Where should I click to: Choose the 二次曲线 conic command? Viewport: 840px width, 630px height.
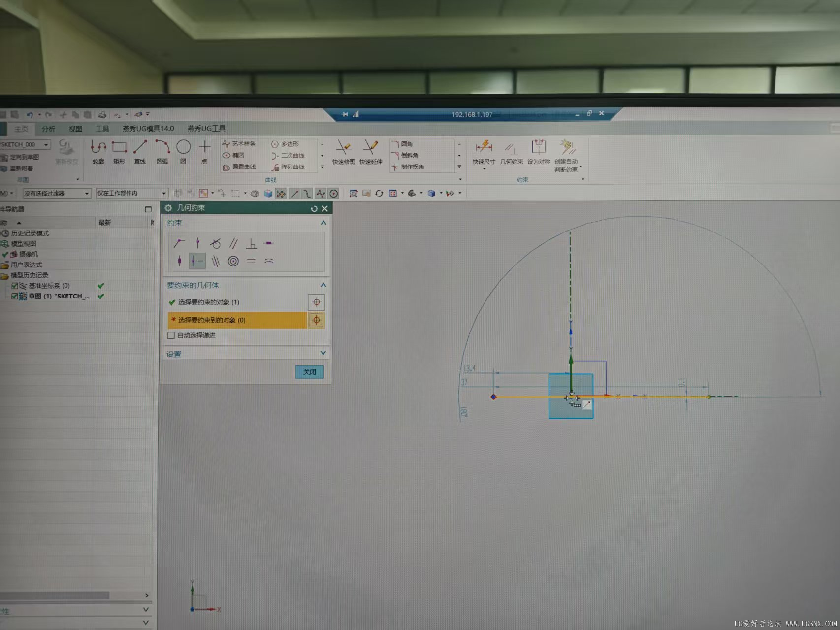(x=288, y=156)
